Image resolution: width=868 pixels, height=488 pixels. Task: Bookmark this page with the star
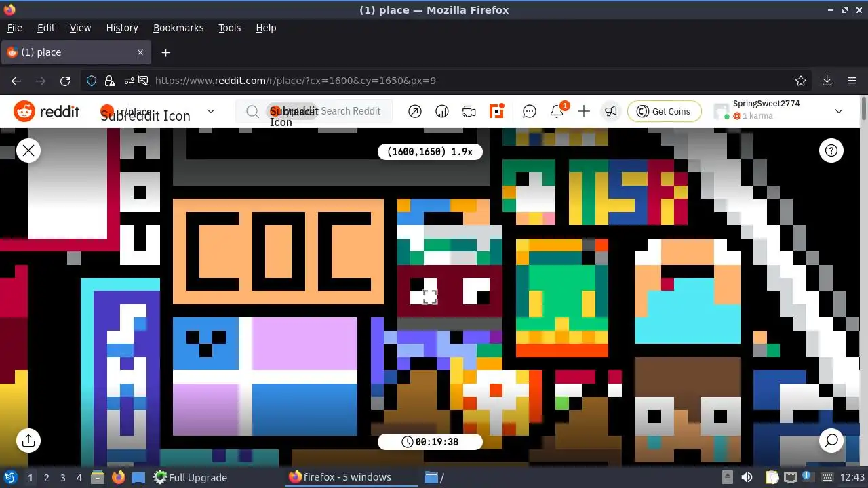pos(801,81)
